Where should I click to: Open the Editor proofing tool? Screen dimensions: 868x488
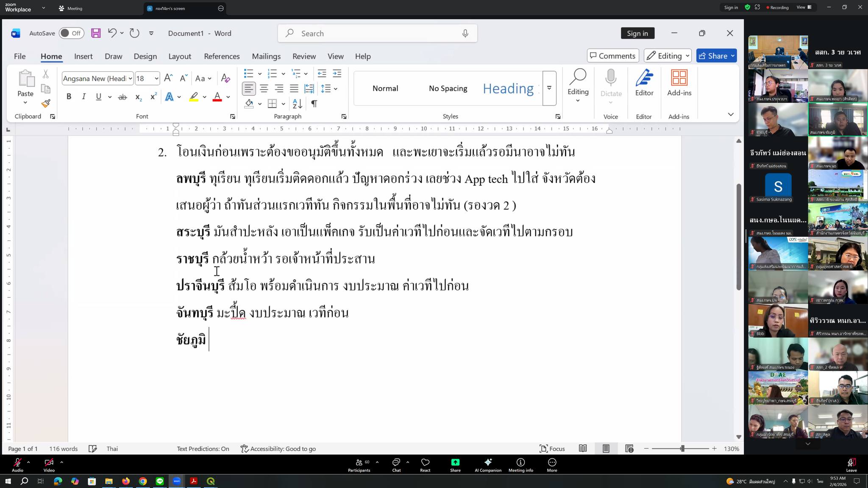[x=644, y=83]
